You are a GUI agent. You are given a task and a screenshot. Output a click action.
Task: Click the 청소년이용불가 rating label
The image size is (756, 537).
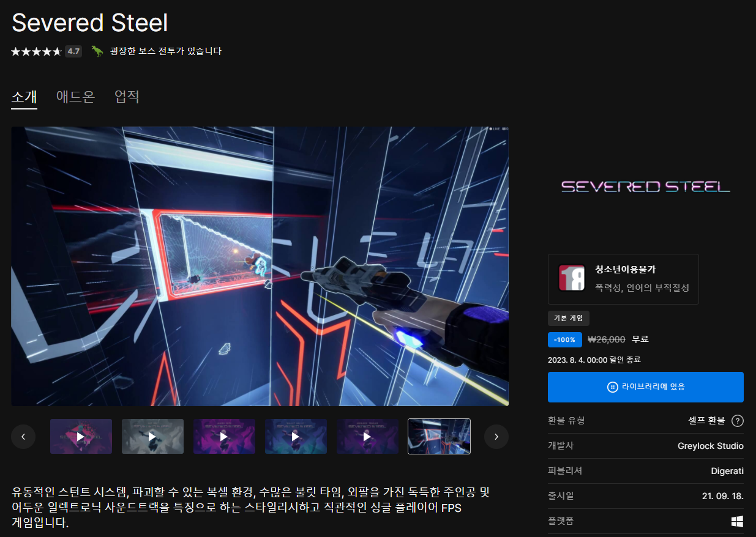(626, 270)
